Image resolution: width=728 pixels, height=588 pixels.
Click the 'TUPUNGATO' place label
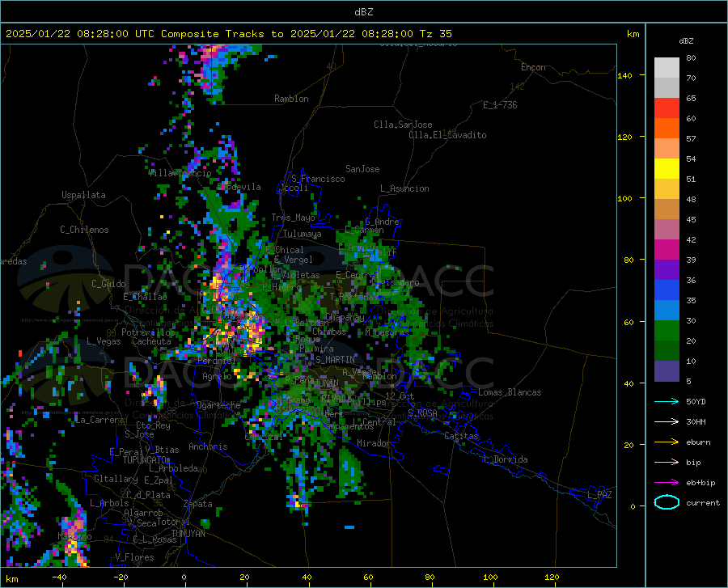(x=145, y=460)
